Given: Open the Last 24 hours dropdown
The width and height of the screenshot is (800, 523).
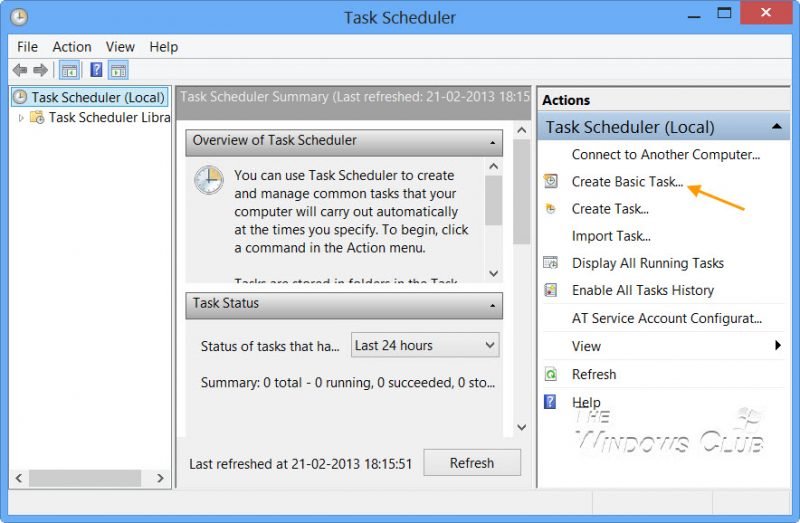Looking at the screenshot, I should [425, 345].
